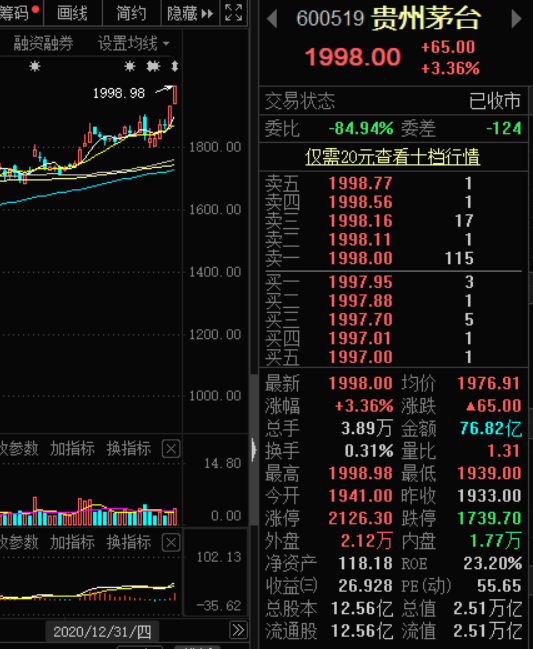Click the 均价 value 1976.91

(x=489, y=384)
